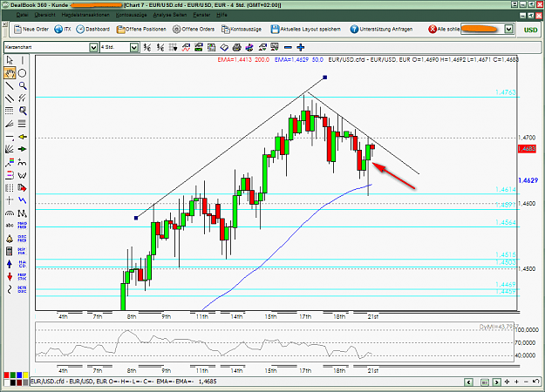This screenshot has height=392, width=545.
Task: Open the ITX button
Action: 63,29
